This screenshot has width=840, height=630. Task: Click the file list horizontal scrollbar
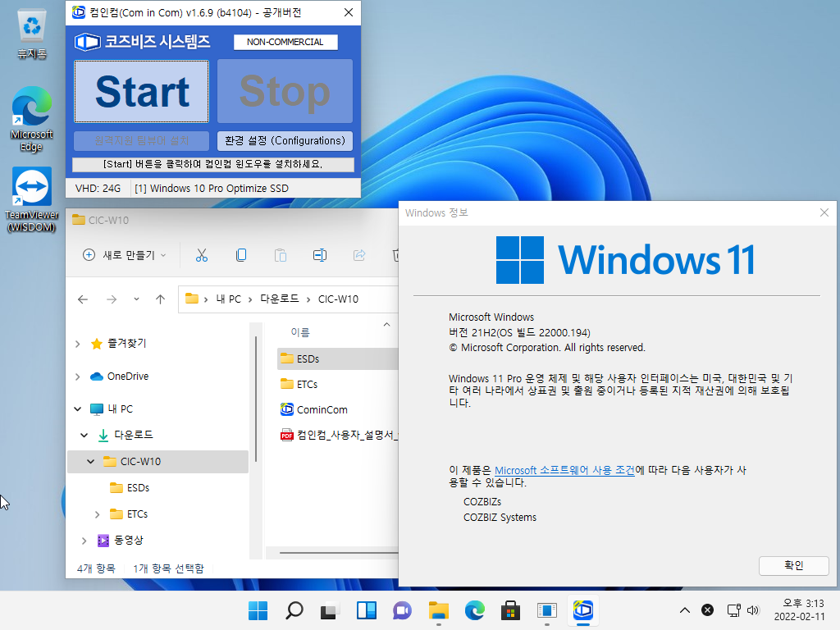[339, 553]
